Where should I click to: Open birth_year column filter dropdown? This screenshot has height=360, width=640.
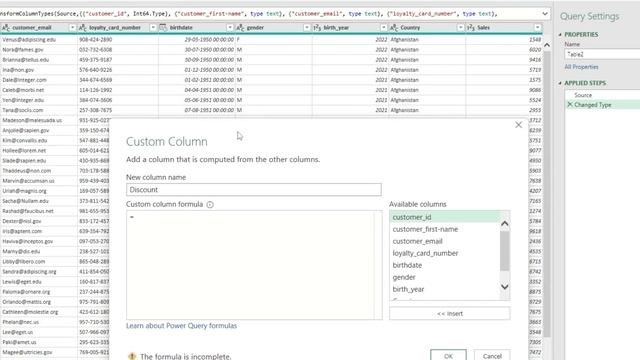point(383,28)
